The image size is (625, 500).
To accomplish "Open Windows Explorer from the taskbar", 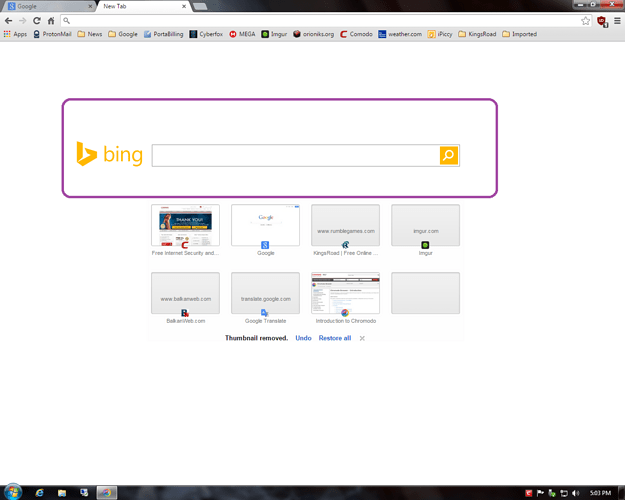I will 62,493.
